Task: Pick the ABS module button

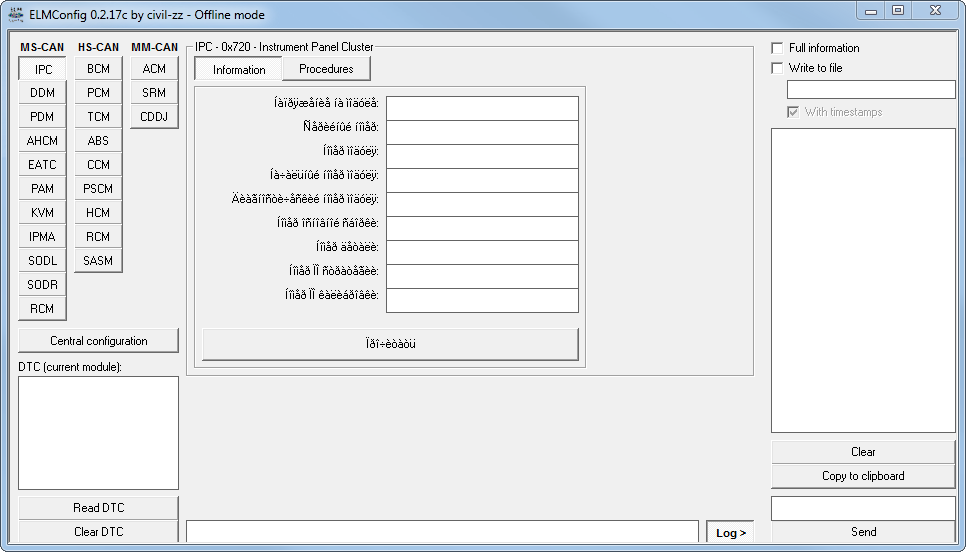Action: [x=98, y=141]
